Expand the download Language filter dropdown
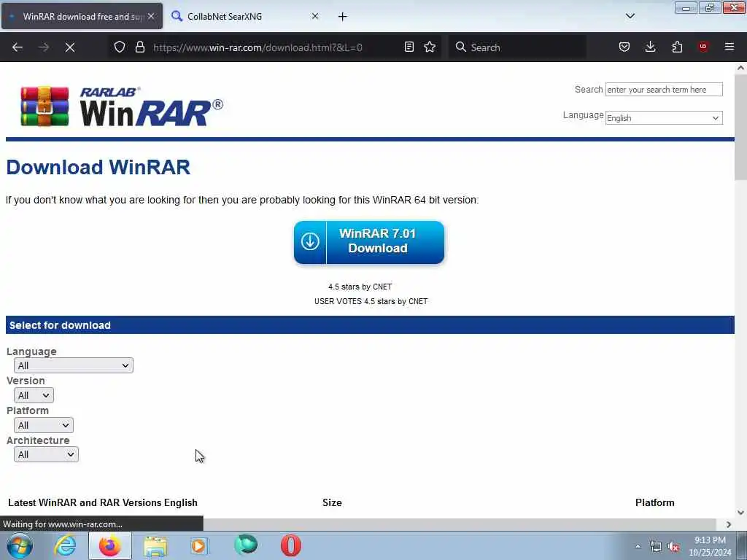The width and height of the screenshot is (747, 560). click(74, 365)
